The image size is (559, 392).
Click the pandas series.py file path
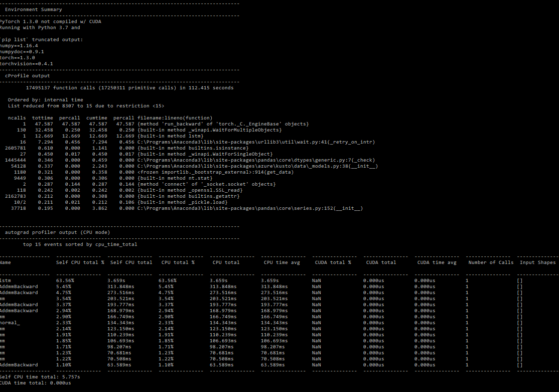click(250, 208)
